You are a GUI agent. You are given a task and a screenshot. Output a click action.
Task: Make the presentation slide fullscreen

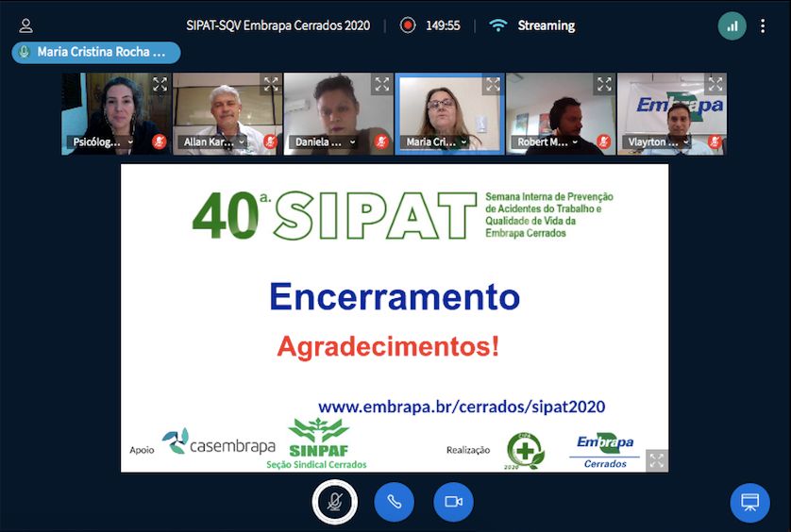[657, 460]
